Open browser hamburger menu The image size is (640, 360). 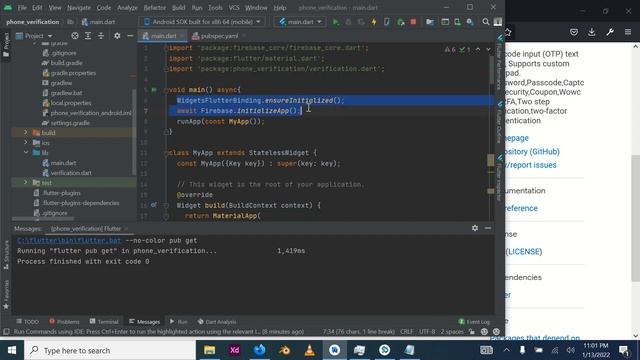628,32
